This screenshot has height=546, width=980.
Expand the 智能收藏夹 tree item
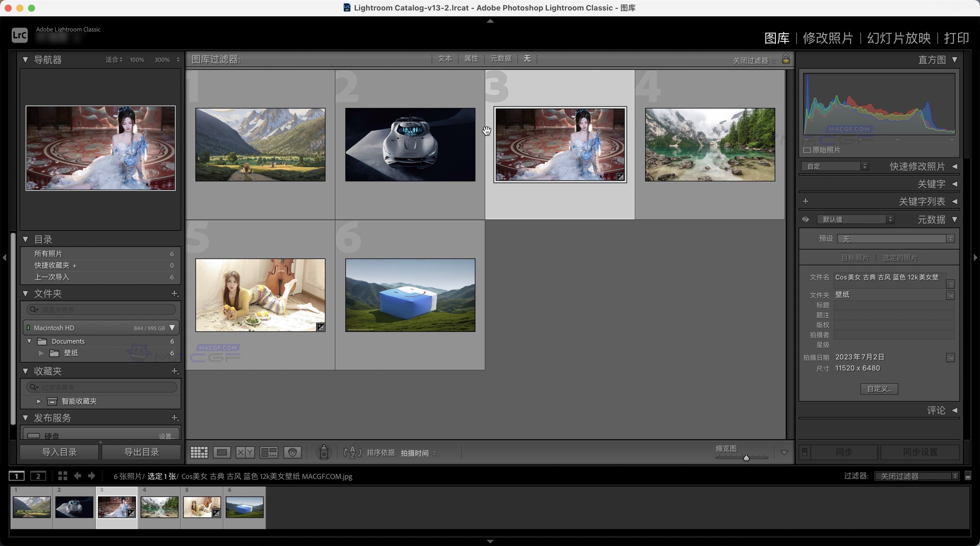coord(39,401)
